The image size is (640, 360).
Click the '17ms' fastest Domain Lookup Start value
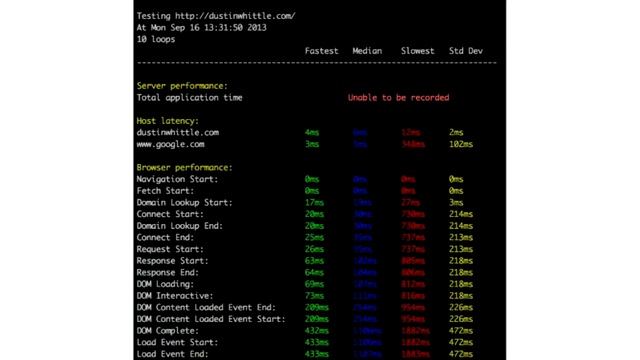point(314,202)
